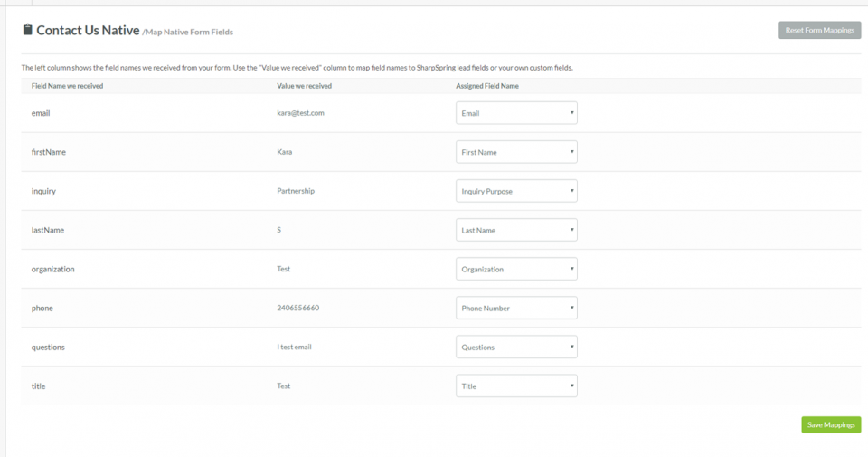
Task: Click the clipboard icon beside Contact Us Native
Action: pos(27,30)
